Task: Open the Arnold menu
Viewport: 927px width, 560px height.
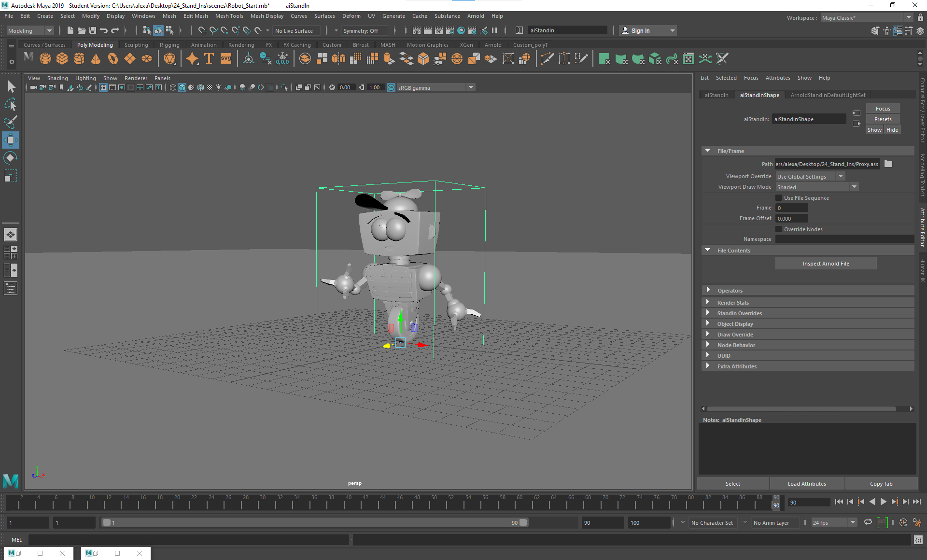Action: tap(476, 16)
